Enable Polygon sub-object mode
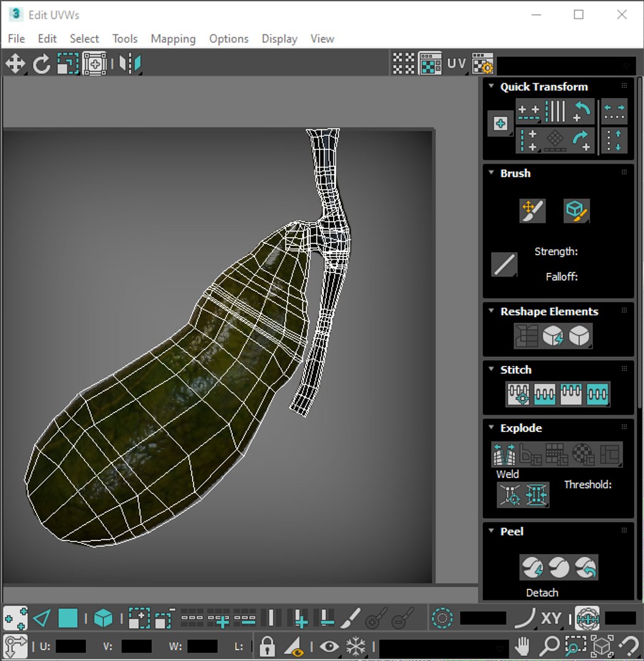The image size is (644, 661). (x=68, y=618)
